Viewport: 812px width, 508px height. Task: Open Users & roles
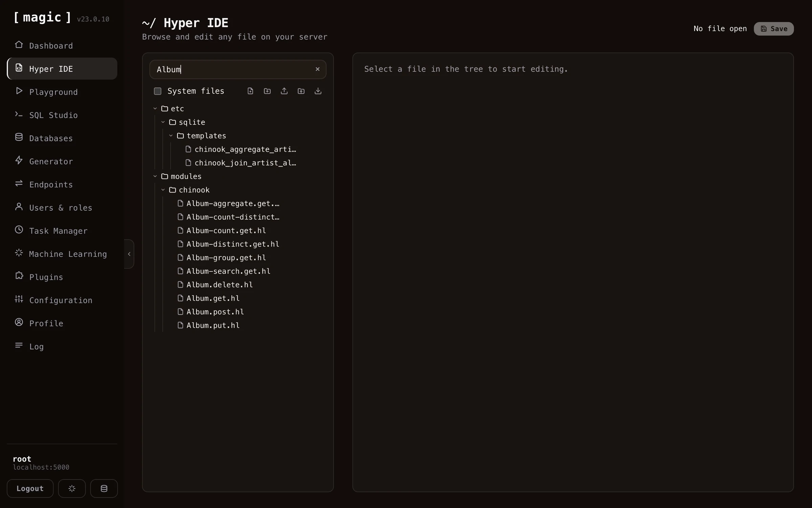(x=62, y=208)
